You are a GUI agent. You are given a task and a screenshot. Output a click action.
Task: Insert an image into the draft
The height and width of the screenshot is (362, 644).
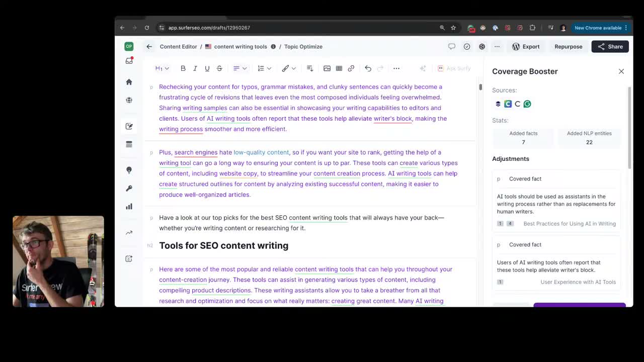pyautogui.click(x=327, y=68)
